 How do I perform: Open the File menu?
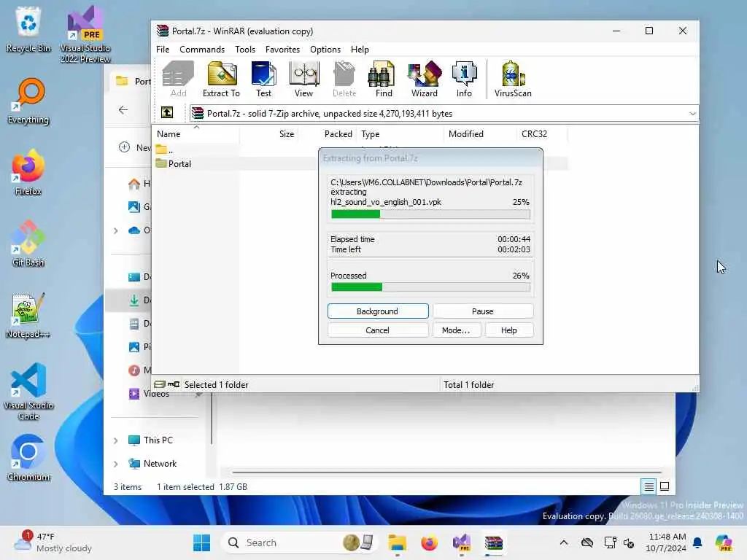[163, 50]
